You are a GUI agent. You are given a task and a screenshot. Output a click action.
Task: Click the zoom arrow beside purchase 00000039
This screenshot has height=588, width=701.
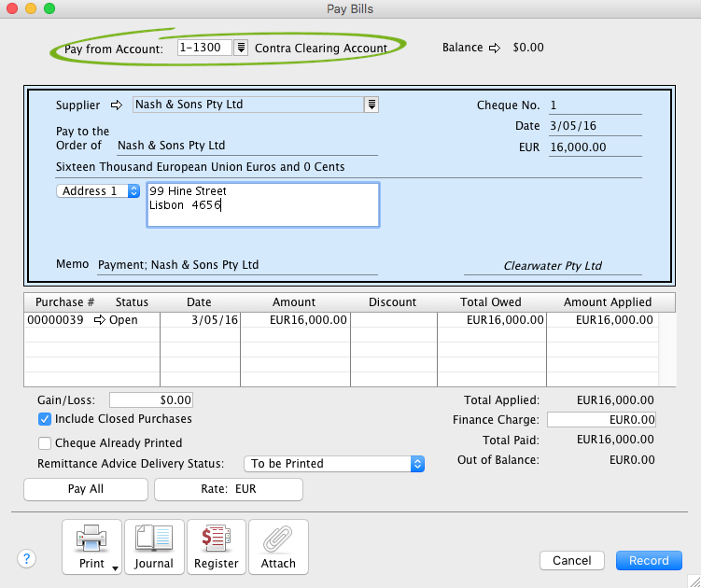pyautogui.click(x=101, y=320)
